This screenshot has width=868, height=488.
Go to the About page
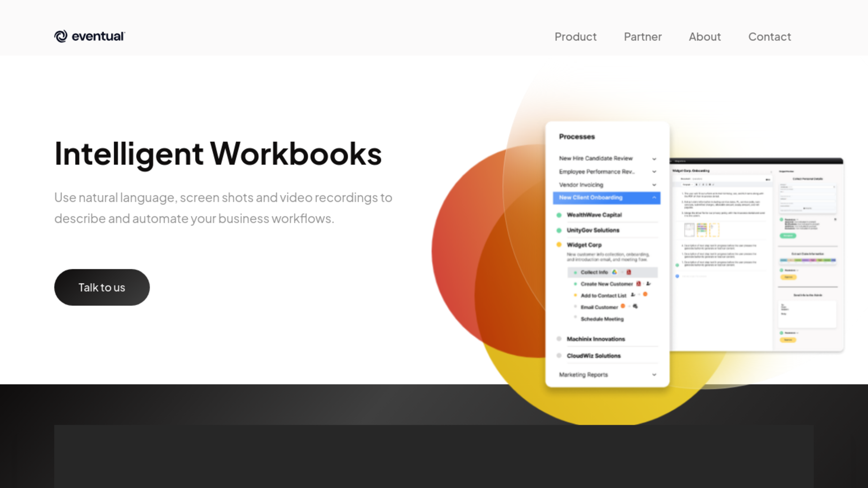click(x=705, y=36)
